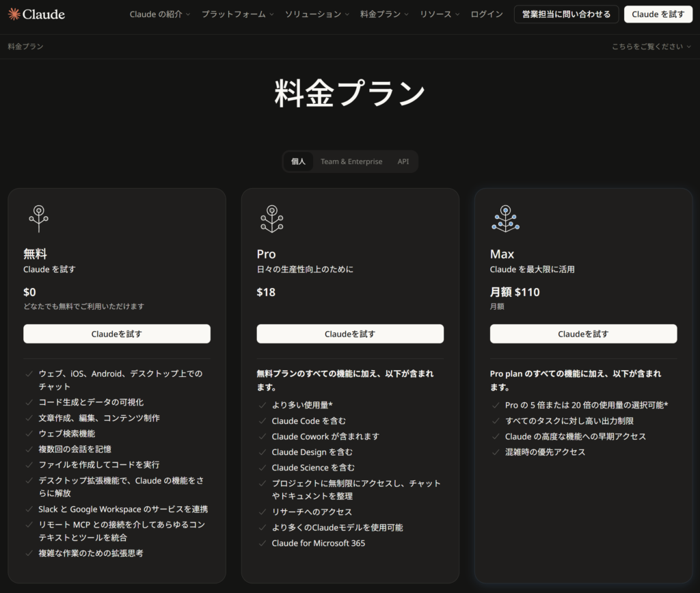Open the リソース dropdown menu
700x593 pixels.
tap(440, 14)
